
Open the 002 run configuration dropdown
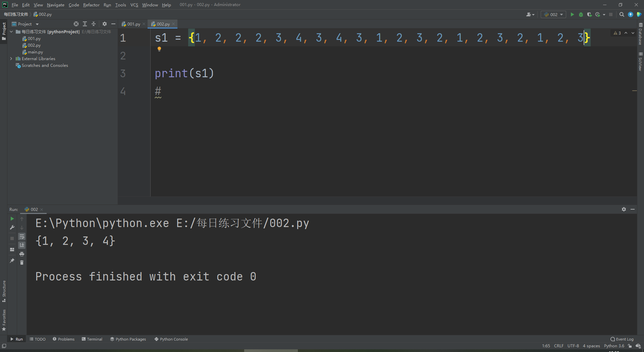pyautogui.click(x=553, y=14)
